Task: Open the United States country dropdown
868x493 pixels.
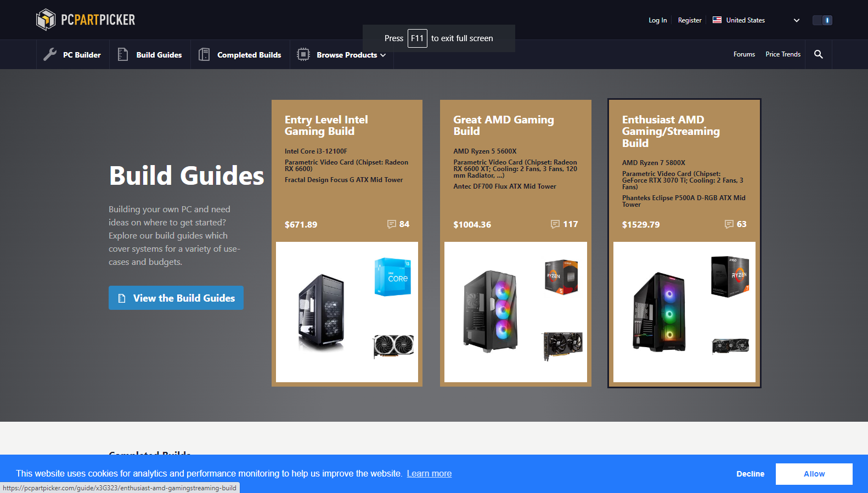Action: (756, 20)
